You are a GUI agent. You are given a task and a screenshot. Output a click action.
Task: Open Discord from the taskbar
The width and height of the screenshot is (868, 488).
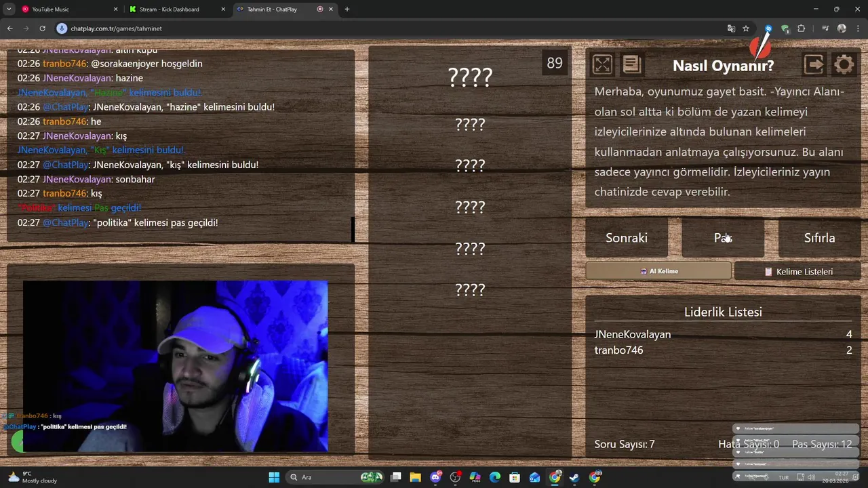click(435, 477)
